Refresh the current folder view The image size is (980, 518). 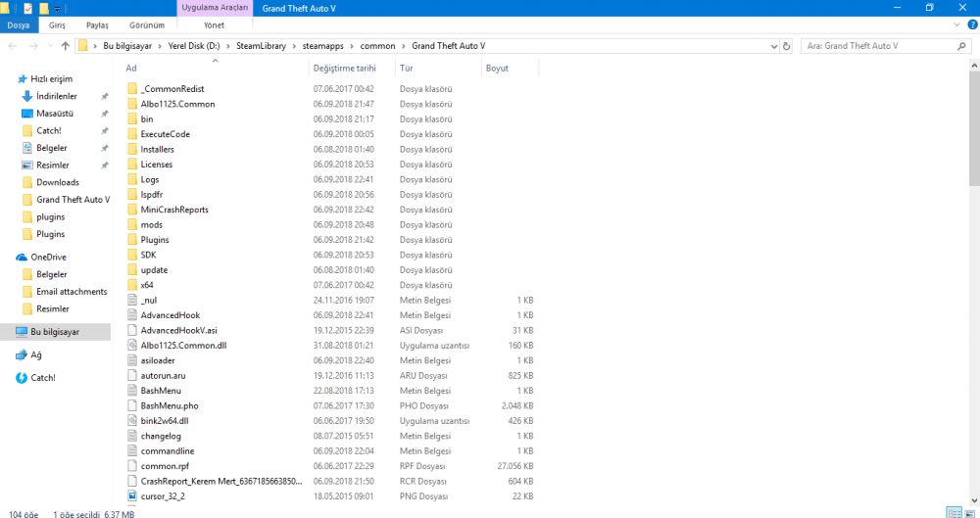click(786, 46)
